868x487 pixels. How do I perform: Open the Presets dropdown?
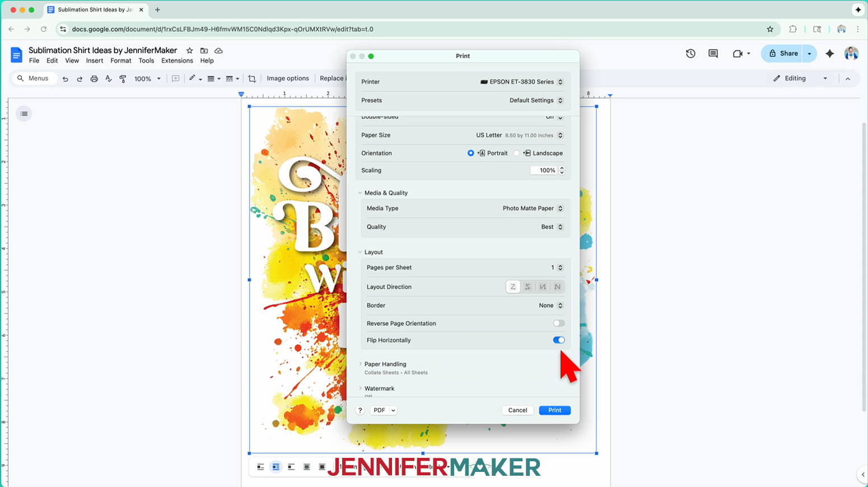pos(536,101)
